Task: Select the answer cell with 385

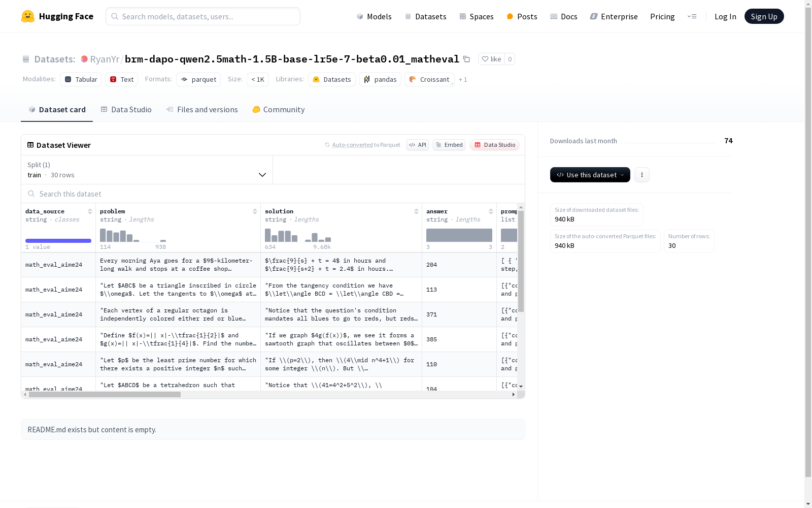Action: [459, 339]
